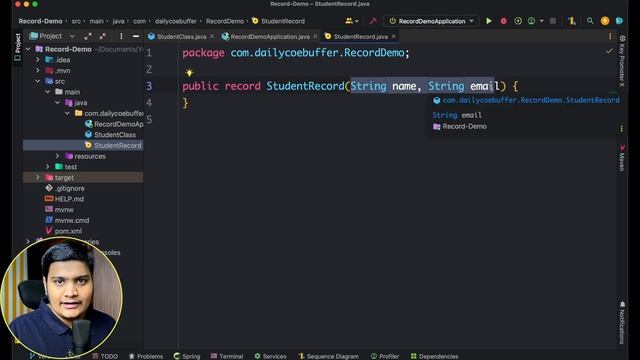Select StudentRecord in project tree
Screen dimensions: 640x360
113,145
